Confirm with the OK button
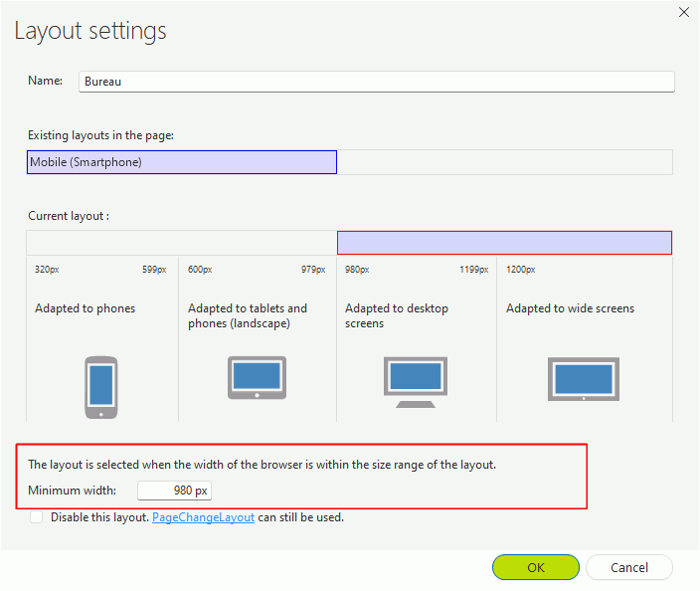The image size is (700, 591). 536,567
